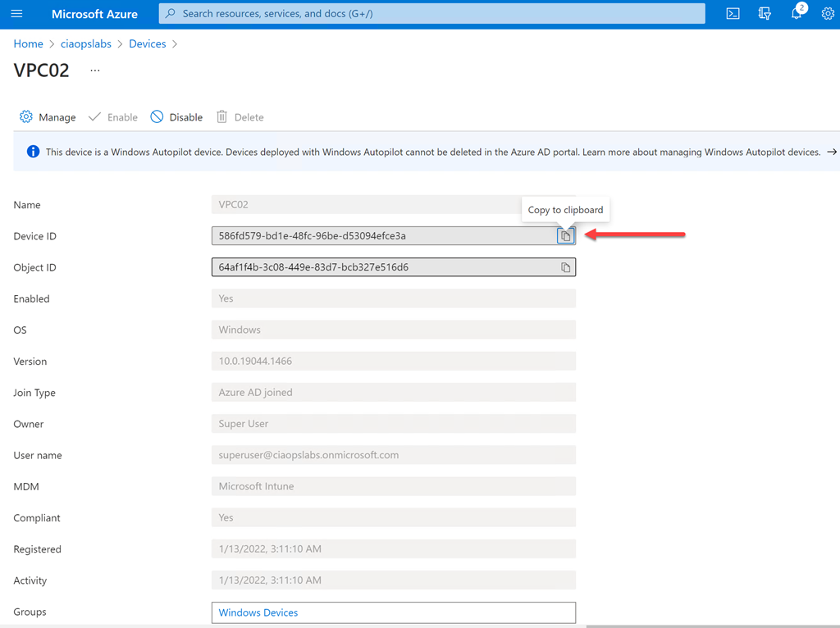This screenshot has width=840, height=628.
Task: Open the ellipsis menu next to VPC02
Action: tap(95, 71)
